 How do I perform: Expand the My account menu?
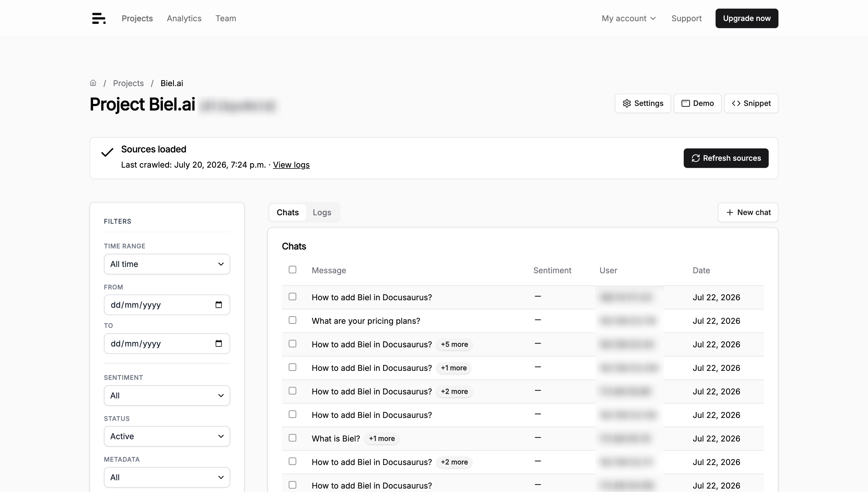click(x=628, y=18)
